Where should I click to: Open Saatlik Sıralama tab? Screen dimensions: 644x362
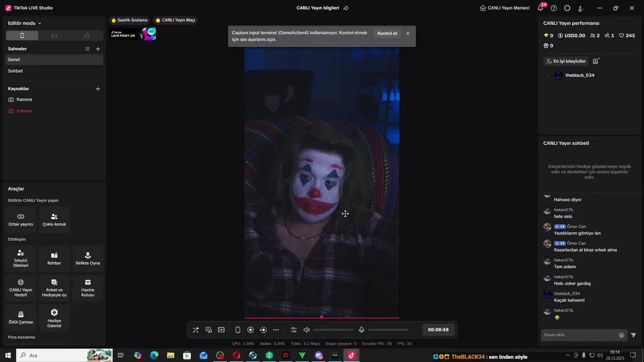click(129, 20)
